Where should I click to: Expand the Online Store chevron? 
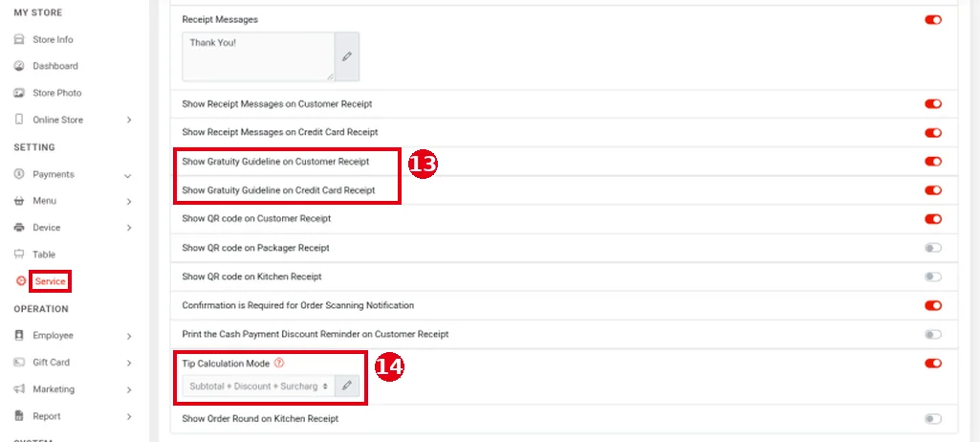click(x=129, y=120)
